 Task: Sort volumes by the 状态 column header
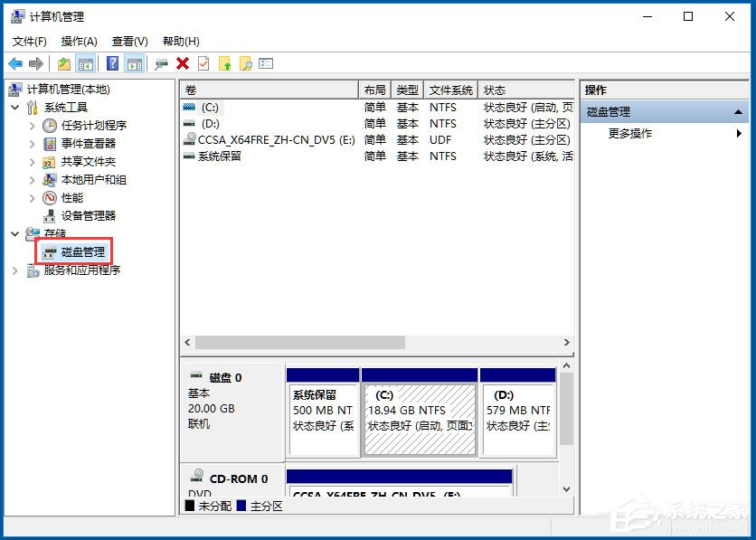(x=494, y=90)
